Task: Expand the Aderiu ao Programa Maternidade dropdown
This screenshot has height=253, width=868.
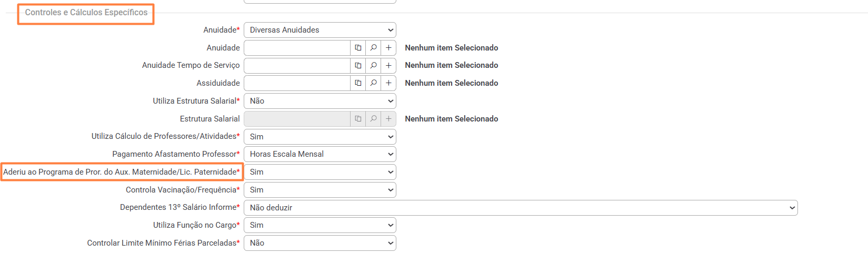Action: pos(320,172)
